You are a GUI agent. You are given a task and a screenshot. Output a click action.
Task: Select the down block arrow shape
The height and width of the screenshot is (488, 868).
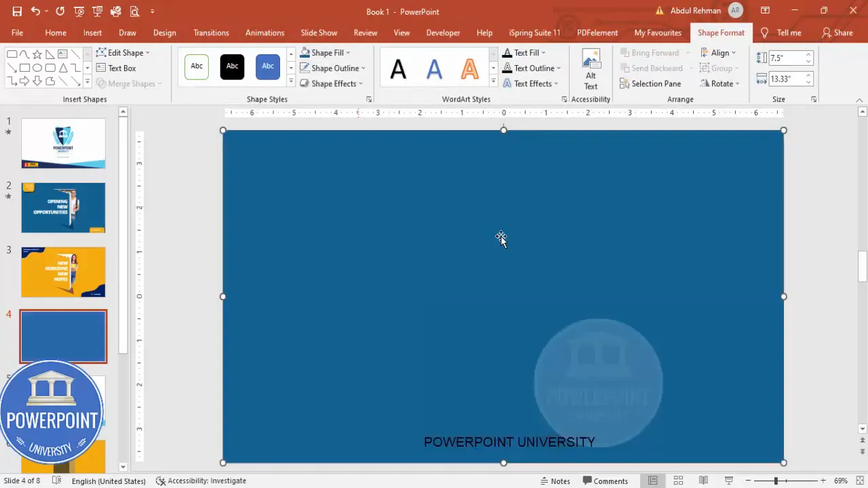(x=37, y=81)
